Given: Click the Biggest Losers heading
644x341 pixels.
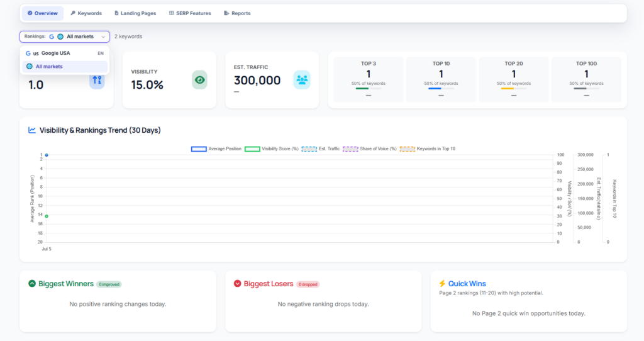Looking at the screenshot, I should coord(269,284).
